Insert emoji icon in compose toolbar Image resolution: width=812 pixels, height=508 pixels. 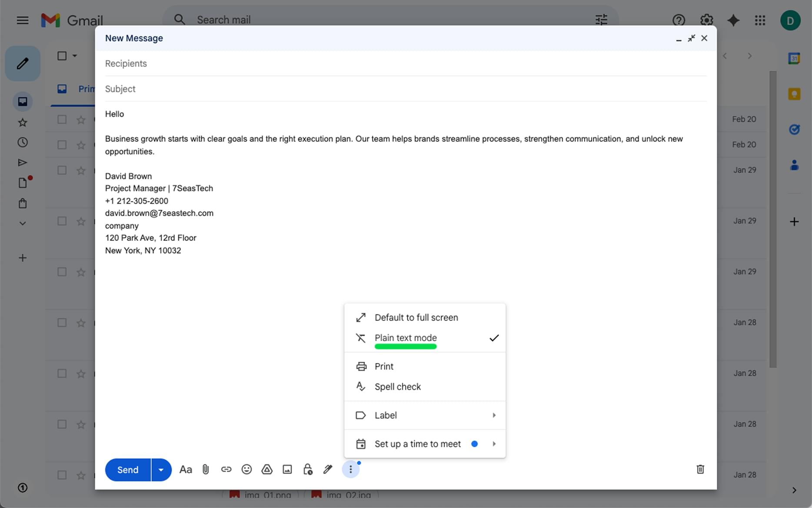point(246,470)
